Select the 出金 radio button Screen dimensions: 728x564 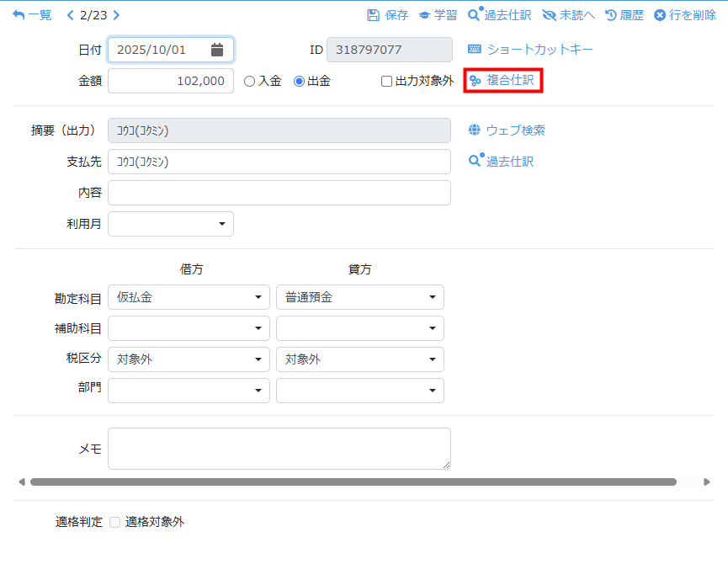(299, 82)
